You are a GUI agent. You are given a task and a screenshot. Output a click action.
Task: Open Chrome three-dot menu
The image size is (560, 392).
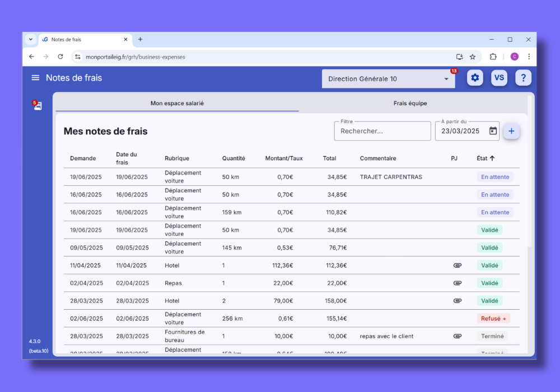click(x=529, y=57)
